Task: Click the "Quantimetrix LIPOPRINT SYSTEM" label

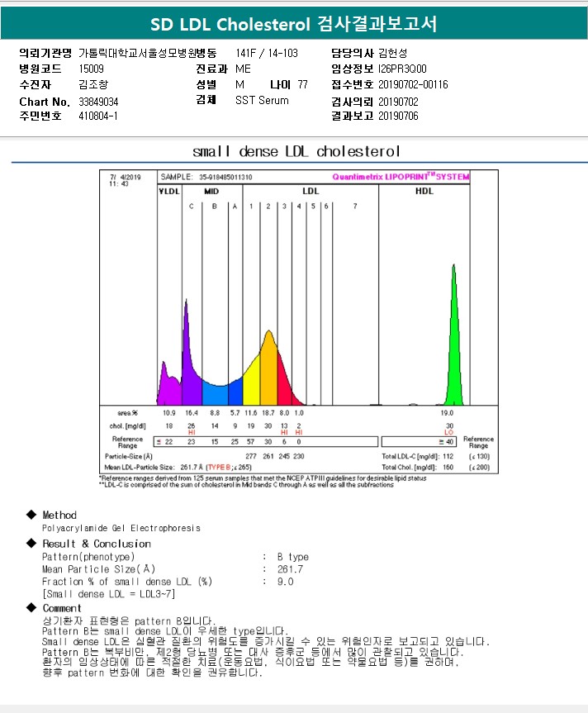Action: click(401, 177)
